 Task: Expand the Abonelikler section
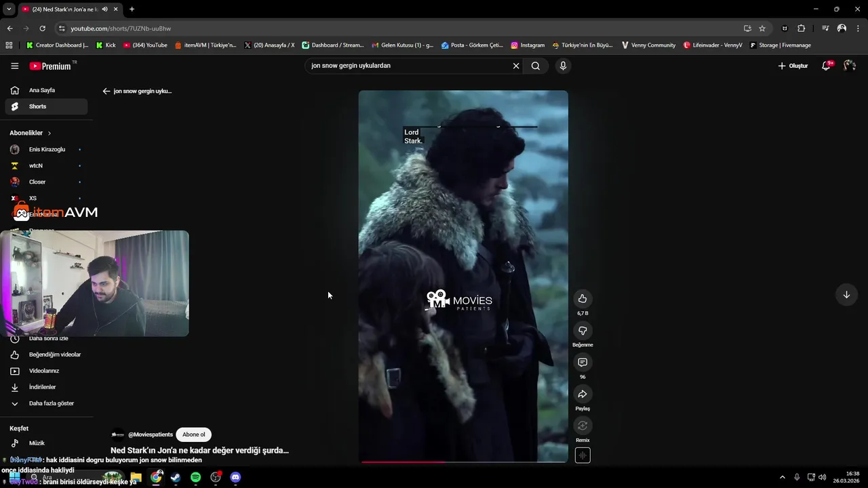click(31, 133)
